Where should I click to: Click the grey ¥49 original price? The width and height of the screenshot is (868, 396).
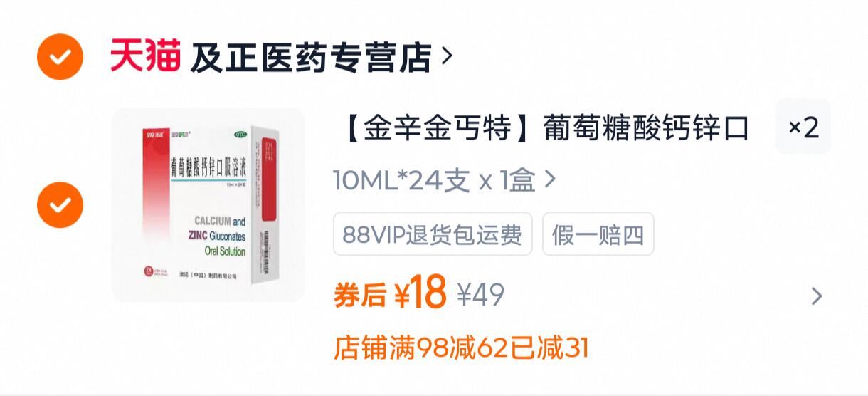pos(481,294)
